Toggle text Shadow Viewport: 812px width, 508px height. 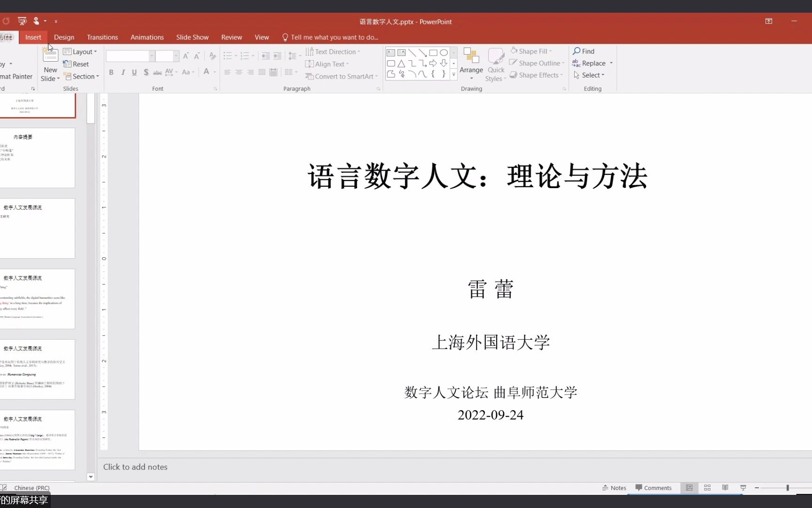coord(146,72)
